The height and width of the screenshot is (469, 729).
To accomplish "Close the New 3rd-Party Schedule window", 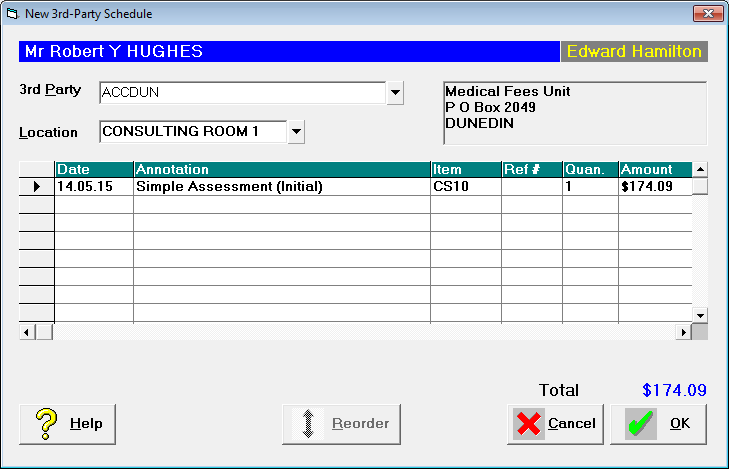I will [708, 13].
